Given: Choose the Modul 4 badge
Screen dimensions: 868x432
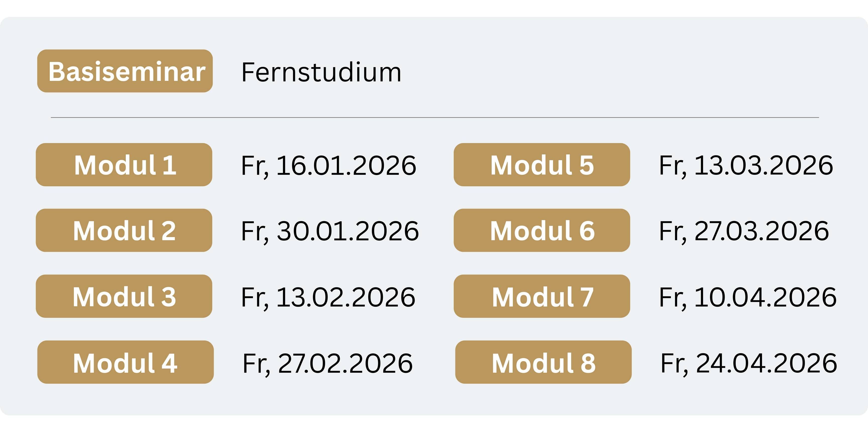Looking at the screenshot, I should point(125,362).
